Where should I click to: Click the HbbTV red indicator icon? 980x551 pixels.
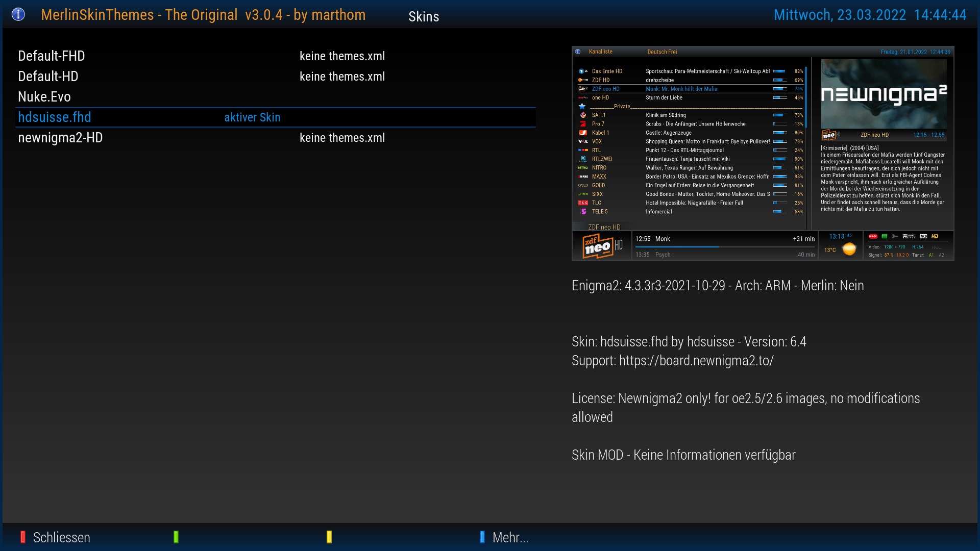(x=873, y=236)
